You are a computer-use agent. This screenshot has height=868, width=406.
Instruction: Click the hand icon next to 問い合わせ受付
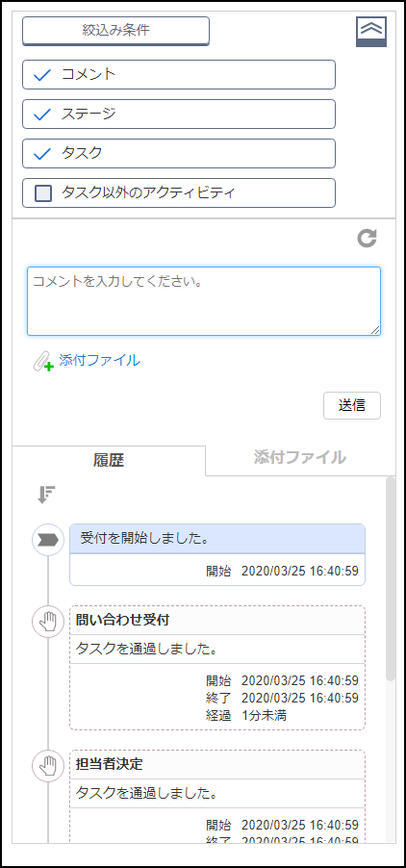48,623
